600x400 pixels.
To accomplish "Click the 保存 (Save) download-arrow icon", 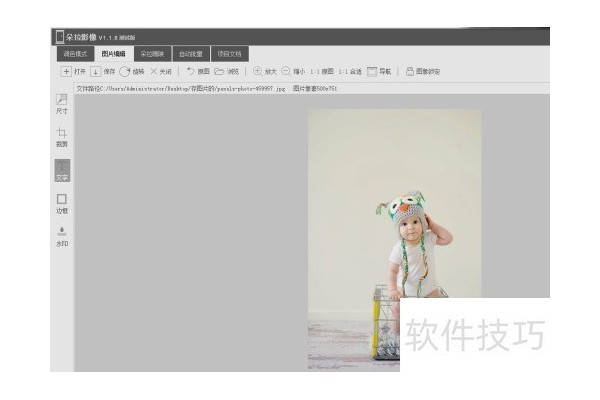I will click(x=95, y=72).
